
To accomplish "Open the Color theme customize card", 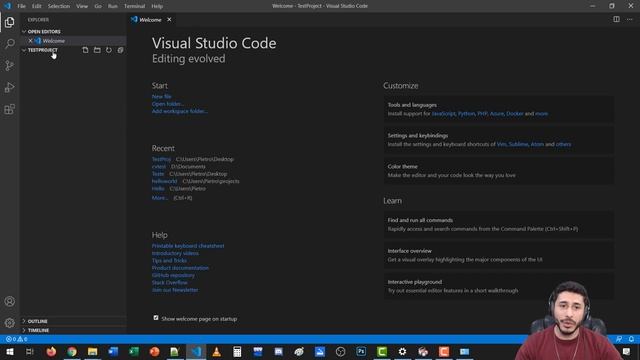I will click(498, 171).
